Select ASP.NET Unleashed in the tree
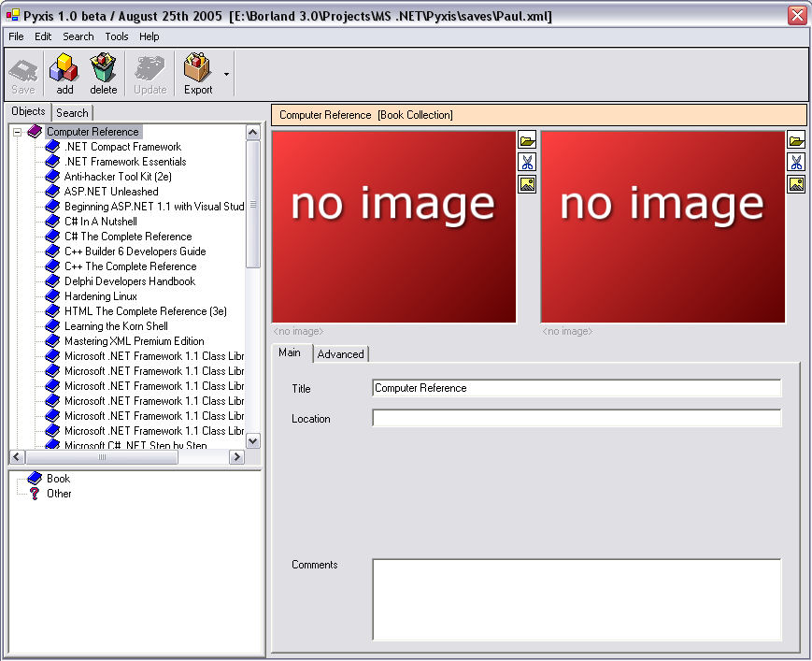This screenshot has width=812, height=661. (x=111, y=192)
